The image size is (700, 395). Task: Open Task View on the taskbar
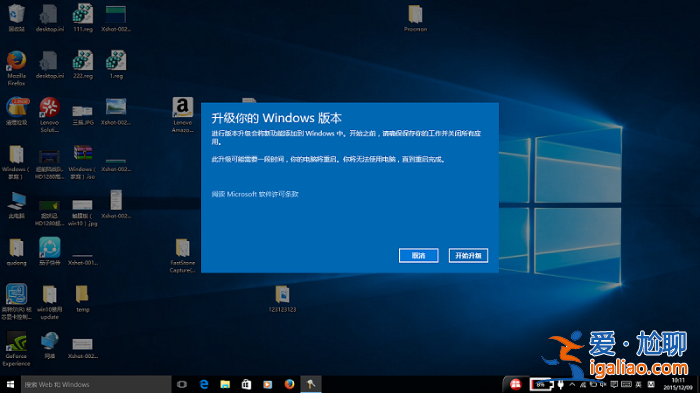point(182,384)
